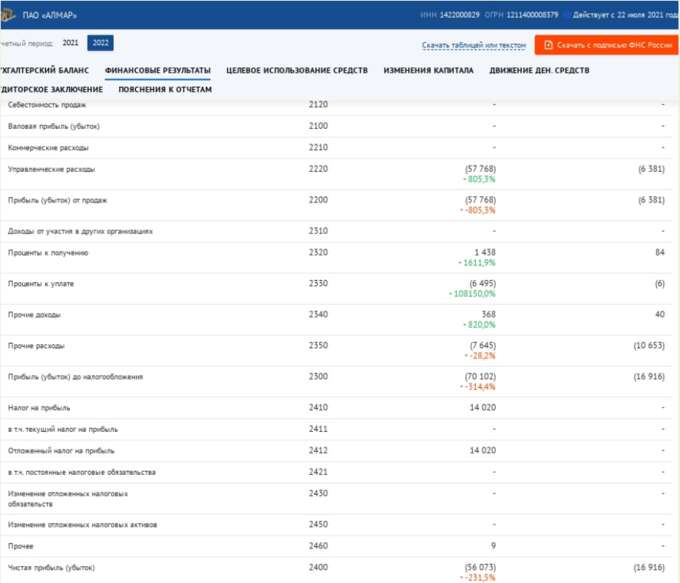Viewport: 680px width, 583px height.
Task: Click the 'Чистая прибыль (убыток)' row label
Action: click(x=52, y=567)
